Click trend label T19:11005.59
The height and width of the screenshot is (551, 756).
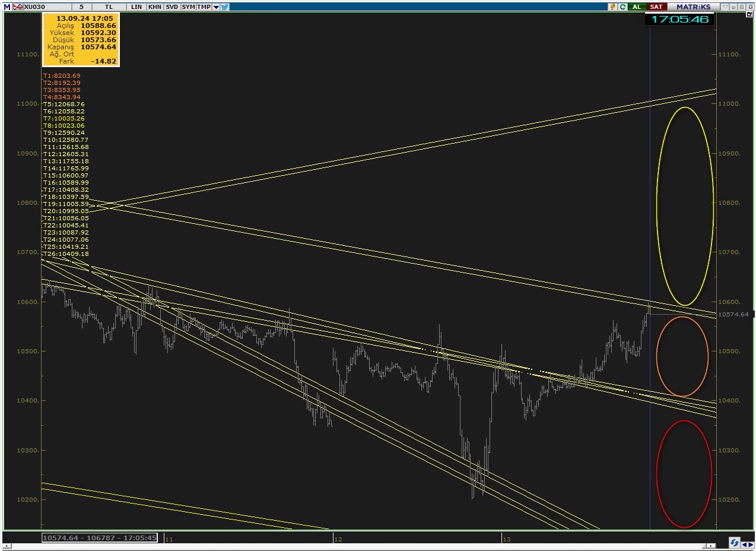[x=66, y=204]
